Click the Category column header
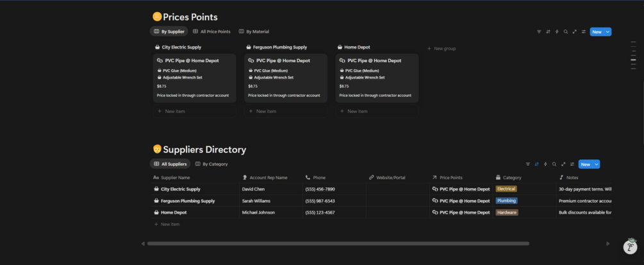Screen dimensions: 644x265 click(508, 178)
